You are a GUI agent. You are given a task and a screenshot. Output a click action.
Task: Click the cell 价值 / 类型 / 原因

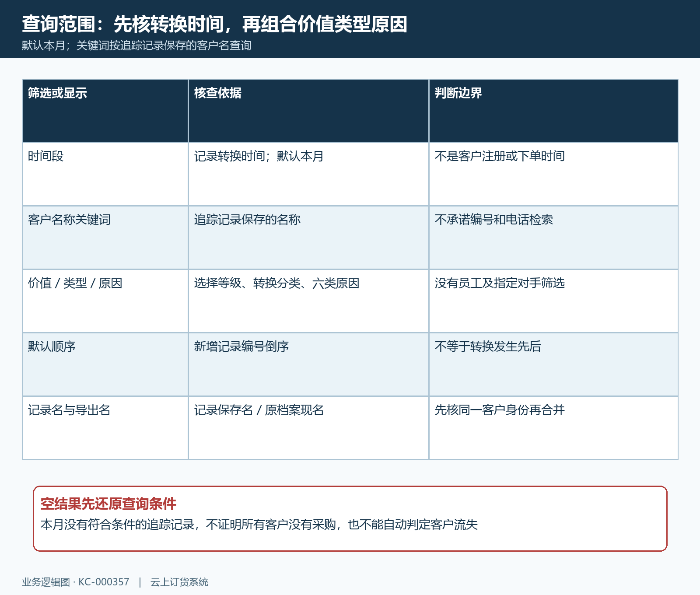coord(105,301)
